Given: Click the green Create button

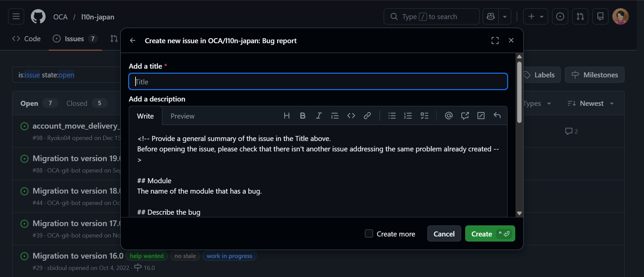Looking at the screenshot, I should [x=490, y=234].
